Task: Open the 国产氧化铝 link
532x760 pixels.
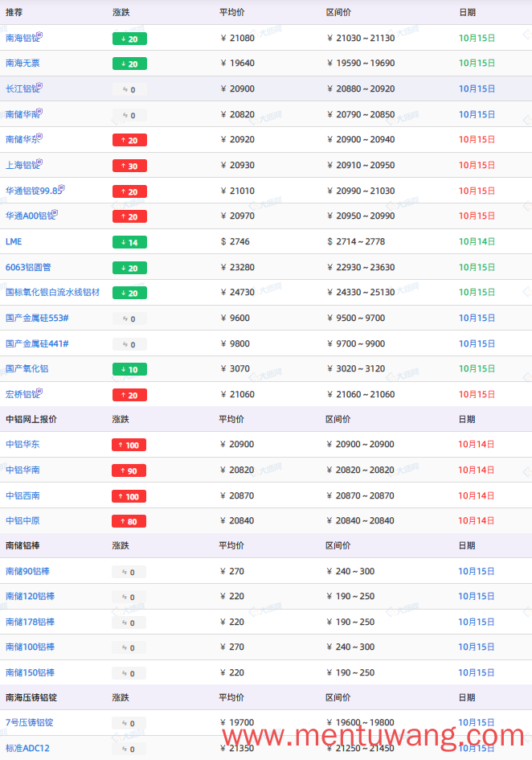Action: click(27, 369)
